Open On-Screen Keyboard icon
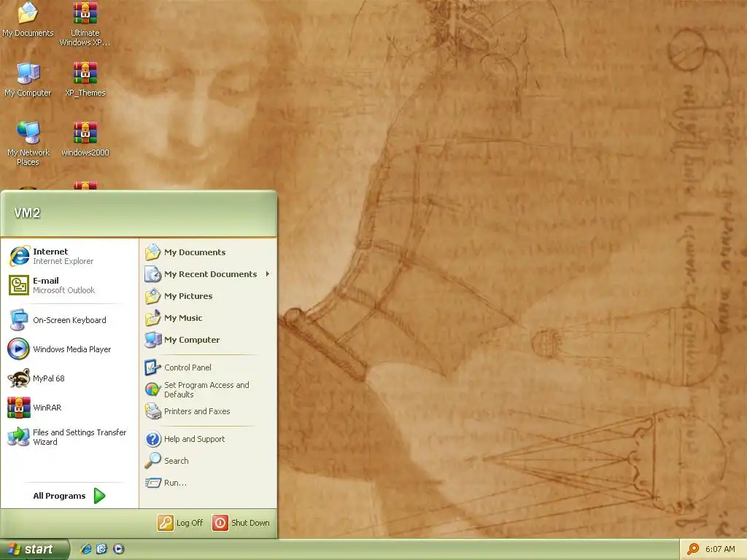The height and width of the screenshot is (560, 747). coord(19,320)
